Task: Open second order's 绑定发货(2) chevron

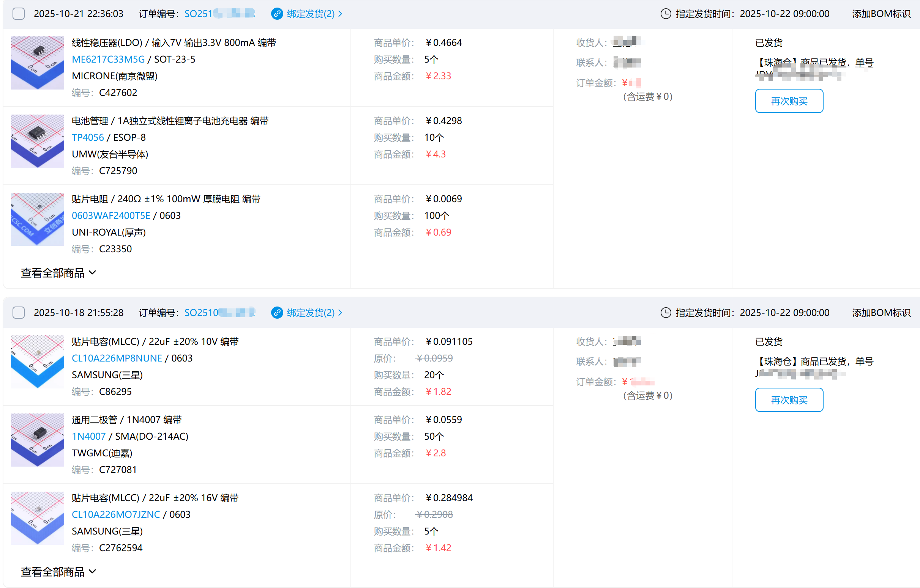Action: (x=340, y=313)
